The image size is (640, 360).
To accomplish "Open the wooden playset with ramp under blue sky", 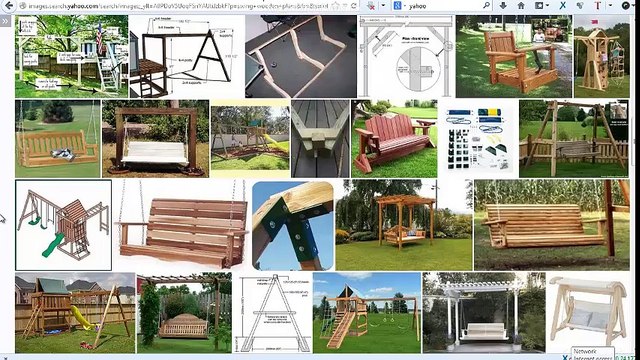I will 367,313.
